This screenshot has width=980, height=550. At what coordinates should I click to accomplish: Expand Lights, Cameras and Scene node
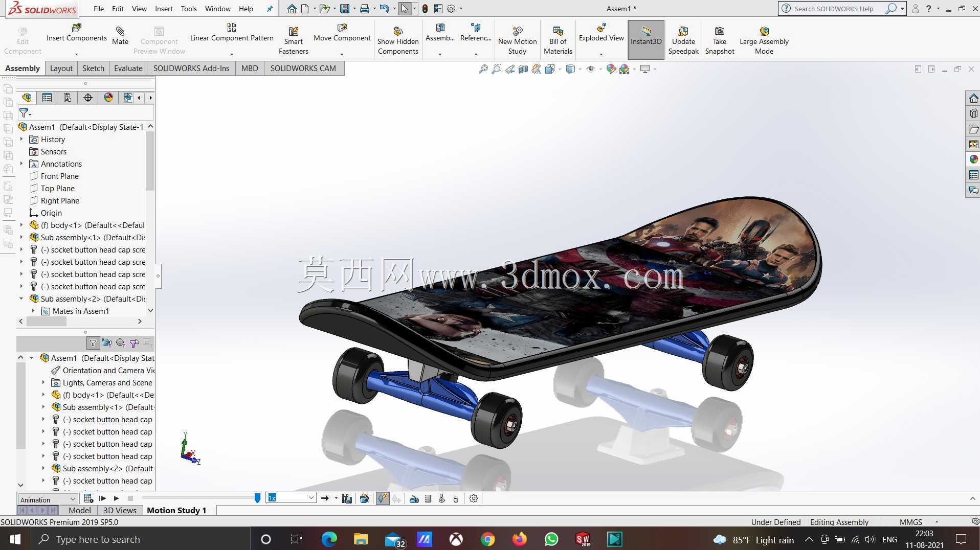(x=43, y=382)
